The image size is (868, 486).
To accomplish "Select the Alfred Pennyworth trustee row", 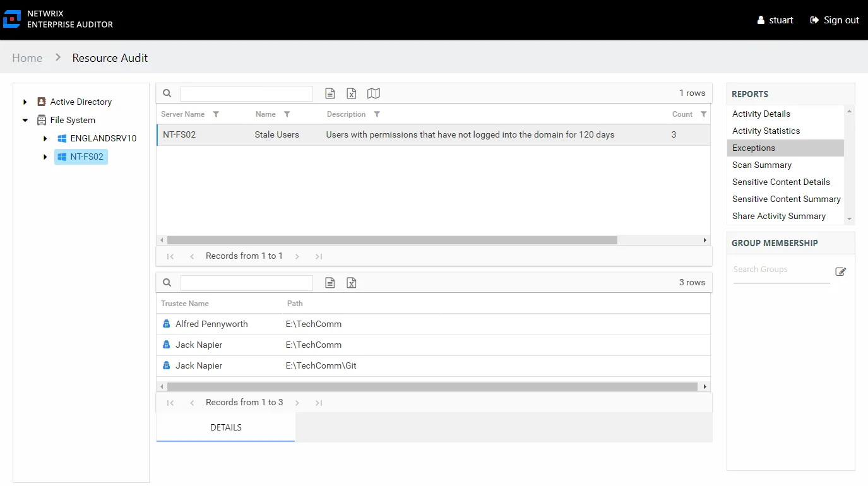I will pyautogui.click(x=433, y=324).
